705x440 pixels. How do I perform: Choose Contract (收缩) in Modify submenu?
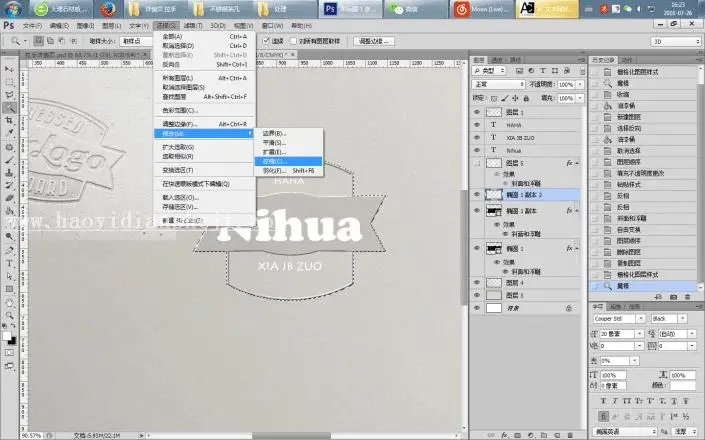(x=288, y=161)
